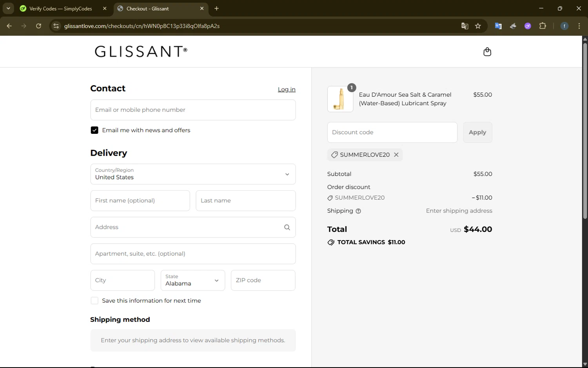Click the Shipping method heading

pyautogui.click(x=120, y=319)
